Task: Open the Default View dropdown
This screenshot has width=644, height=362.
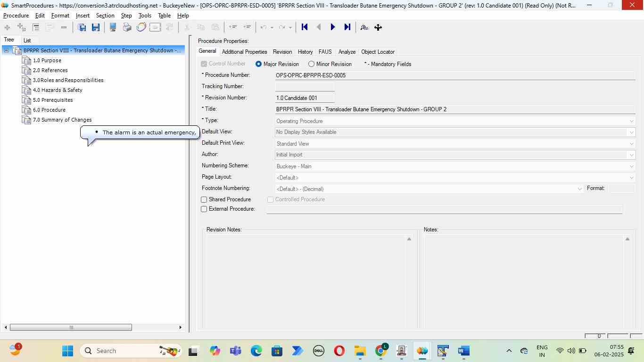Action: point(632,132)
